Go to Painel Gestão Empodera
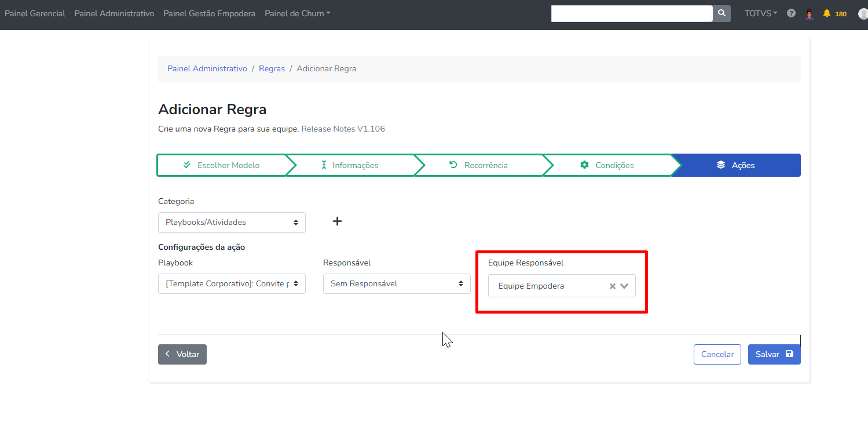Viewport: 868px width, 426px height. tap(209, 13)
